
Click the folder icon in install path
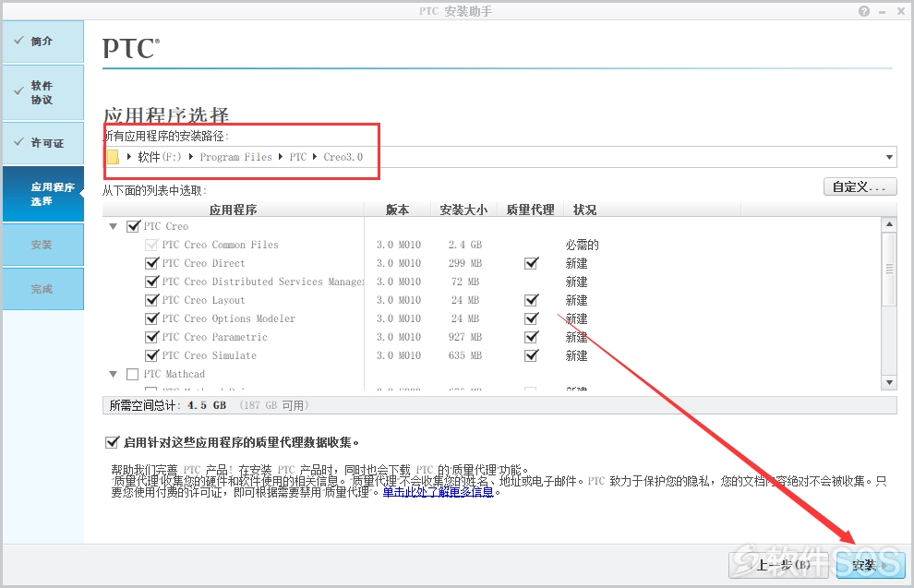113,157
